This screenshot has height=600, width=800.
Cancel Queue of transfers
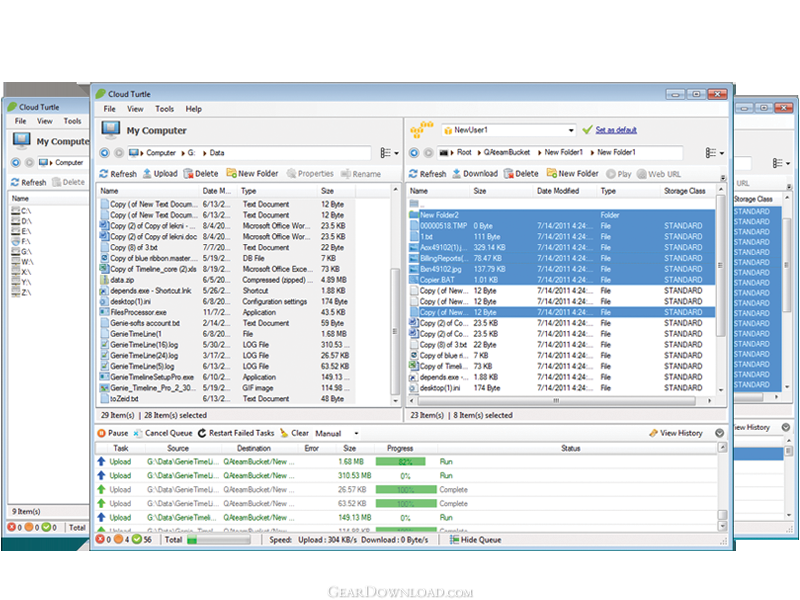[163, 433]
